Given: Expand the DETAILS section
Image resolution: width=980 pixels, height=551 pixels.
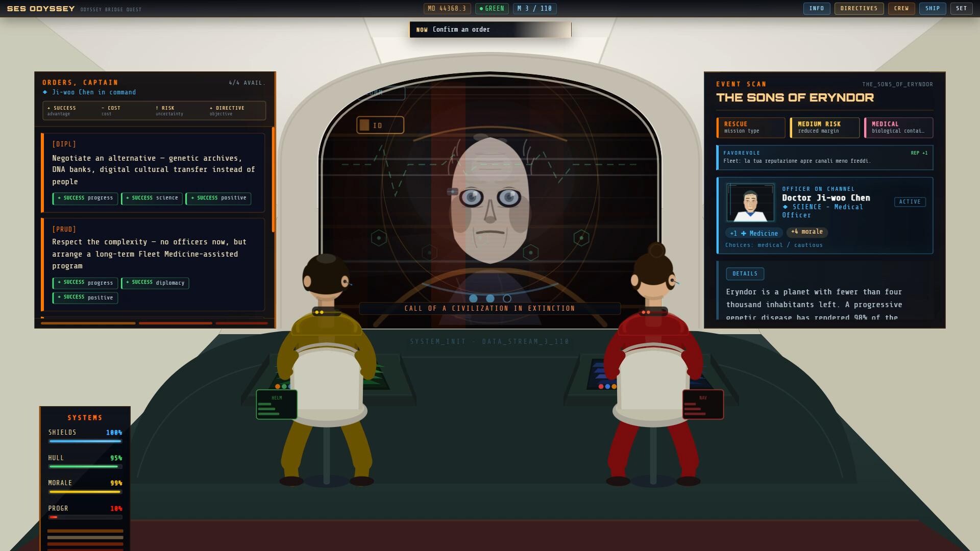Looking at the screenshot, I should pos(745,274).
